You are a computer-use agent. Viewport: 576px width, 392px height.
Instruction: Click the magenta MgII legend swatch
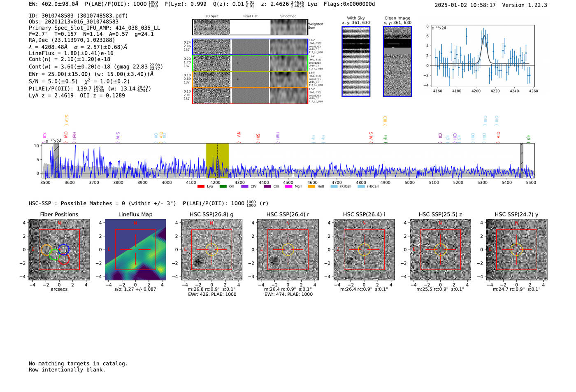point(289,187)
